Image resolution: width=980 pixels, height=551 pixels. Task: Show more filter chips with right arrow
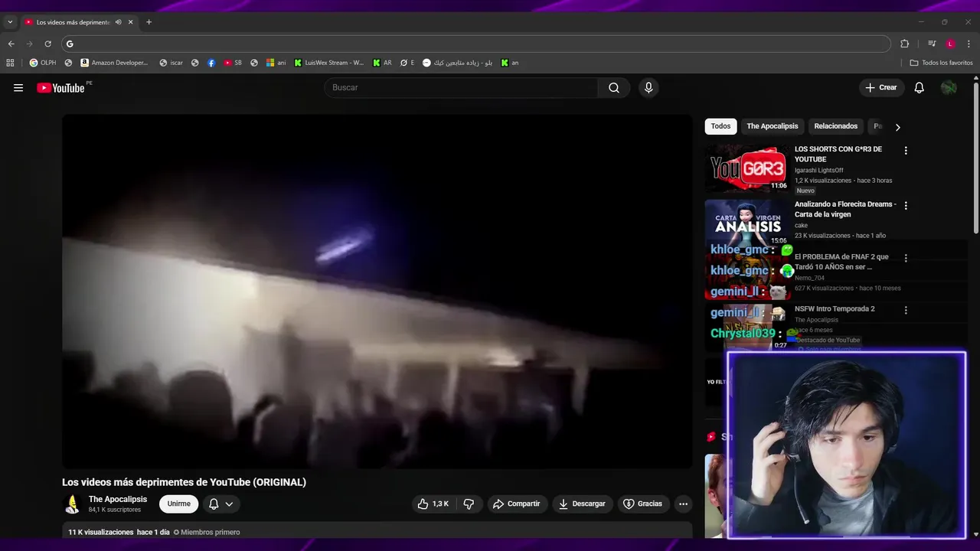[x=897, y=127]
